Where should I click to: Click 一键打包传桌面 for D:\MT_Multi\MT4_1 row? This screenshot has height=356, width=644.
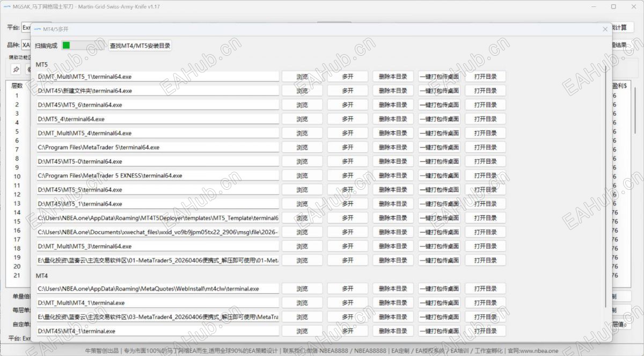(x=439, y=303)
